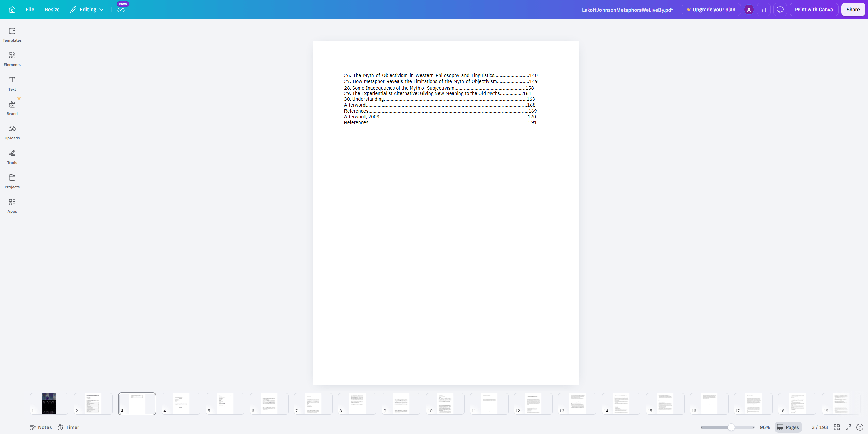Select page 7 thumbnail

point(313,404)
